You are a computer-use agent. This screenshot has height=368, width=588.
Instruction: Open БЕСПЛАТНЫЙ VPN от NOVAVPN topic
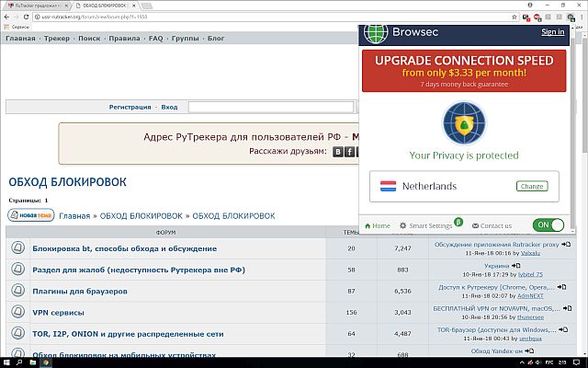[x=496, y=309]
